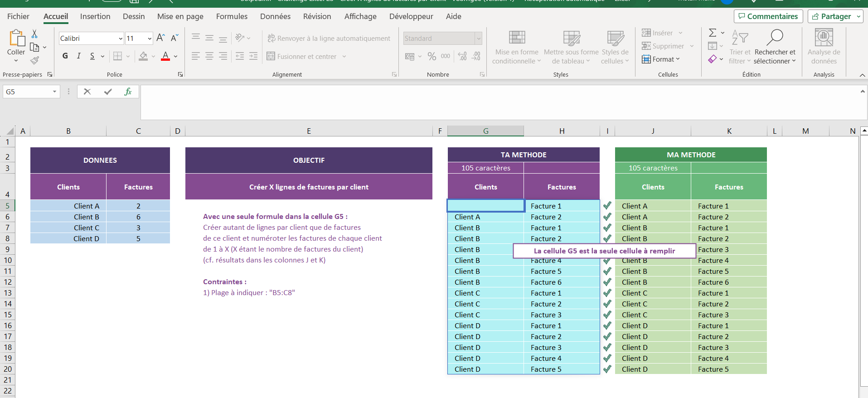The height and width of the screenshot is (398, 868).
Task: Select the Format Painter brush icon
Action: pos(34,60)
